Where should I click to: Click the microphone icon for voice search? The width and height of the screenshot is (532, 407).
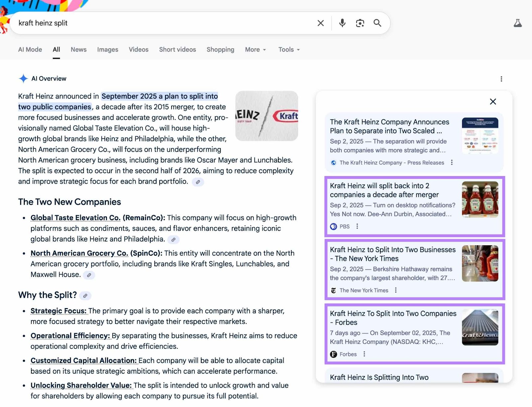pyautogui.click(x=342, y=23)
